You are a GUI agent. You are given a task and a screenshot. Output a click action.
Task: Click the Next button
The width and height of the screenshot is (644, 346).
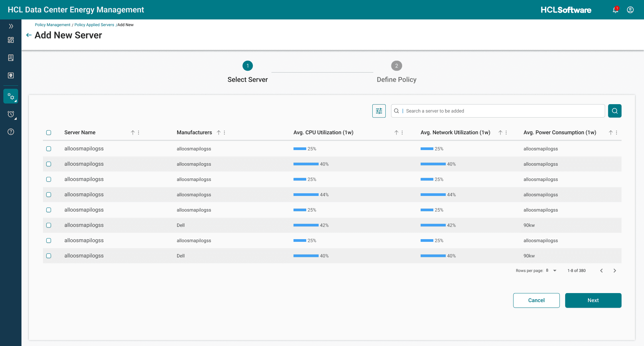pos(593,300)
